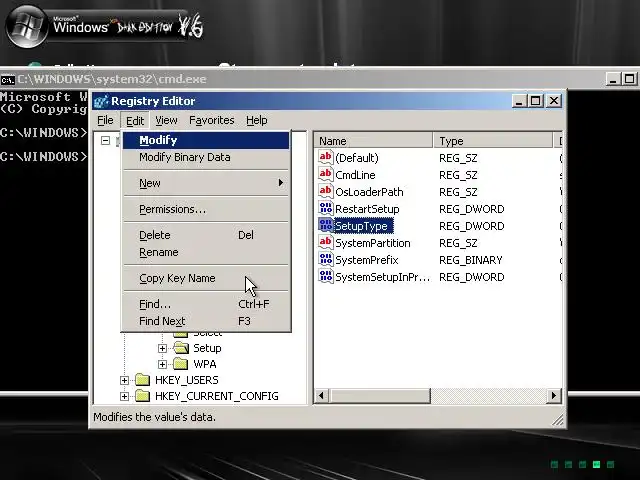
Task: Select the SetupType value name
Action: click(361, 226)
